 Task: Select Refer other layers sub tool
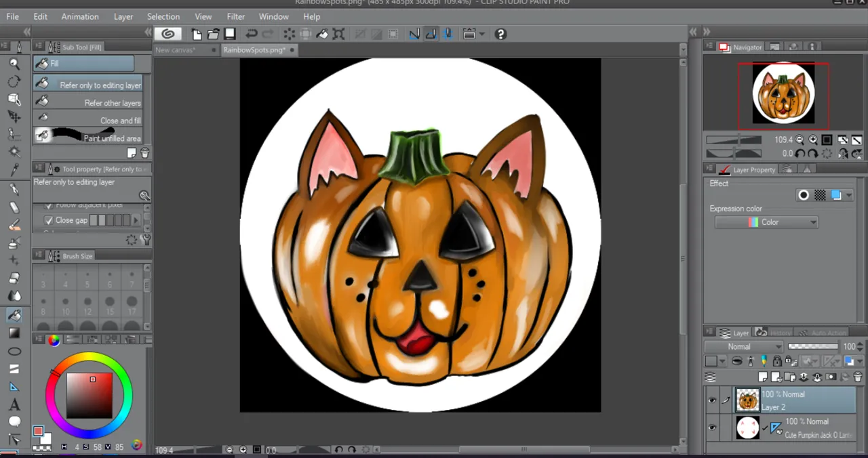tap(88, 103)
